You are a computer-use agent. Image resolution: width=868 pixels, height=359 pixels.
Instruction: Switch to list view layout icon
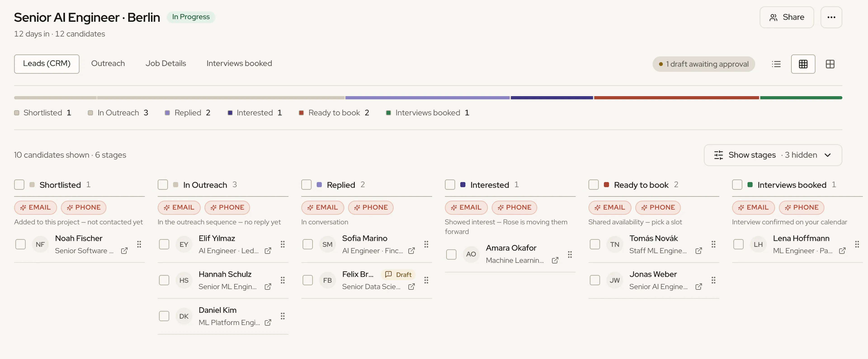click(776, 64)
